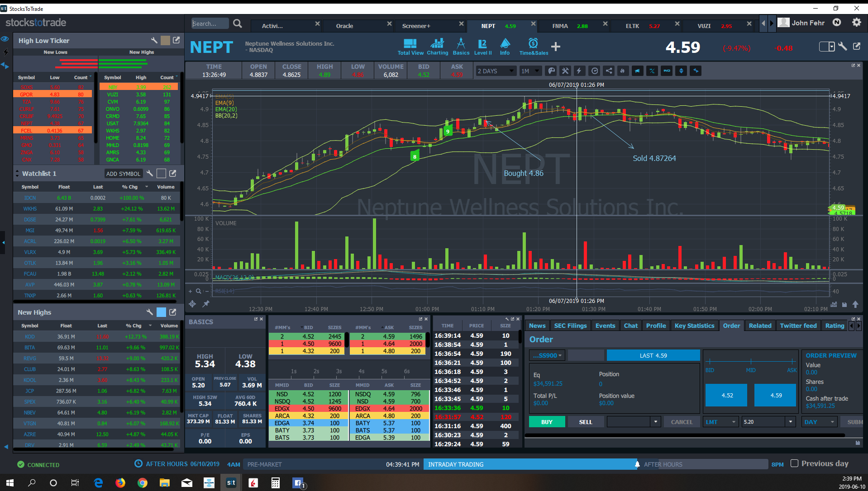Open the chart color palette settings
The image size is (868, 491).
[x=551, y=71]
